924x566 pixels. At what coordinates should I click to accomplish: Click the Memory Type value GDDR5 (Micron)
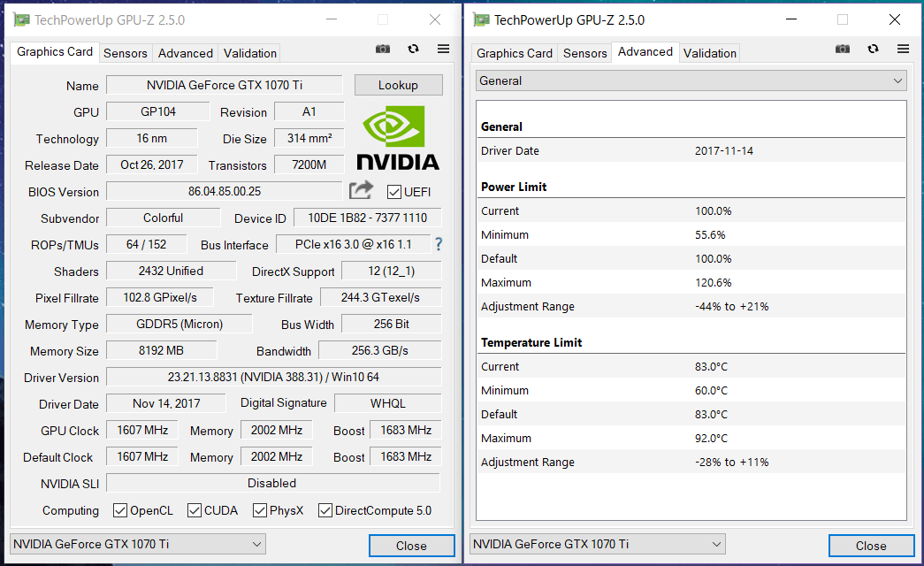pyautogui.click(x=179, y=324)
